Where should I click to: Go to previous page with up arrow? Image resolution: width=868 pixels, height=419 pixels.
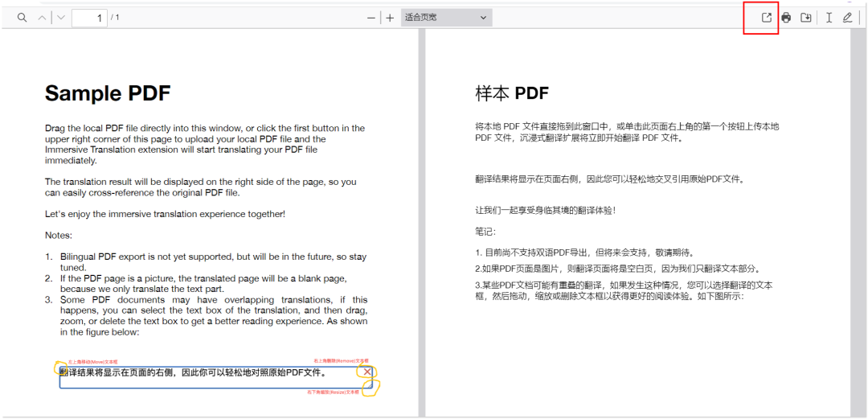click(x=42, y=18)
